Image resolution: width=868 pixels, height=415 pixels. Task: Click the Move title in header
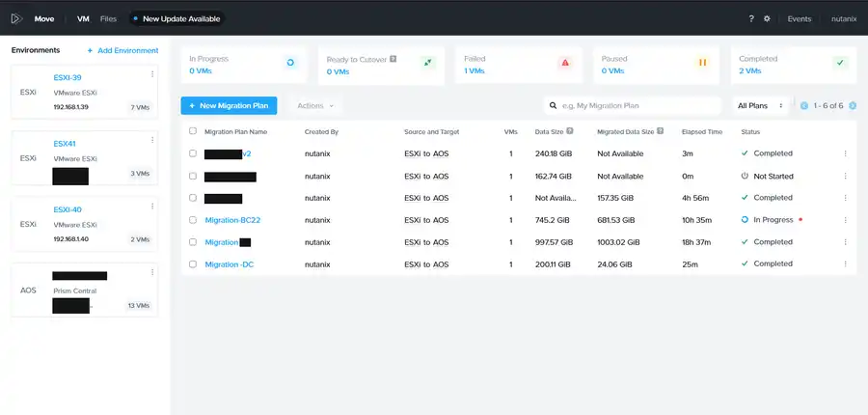tap(44, 19)
